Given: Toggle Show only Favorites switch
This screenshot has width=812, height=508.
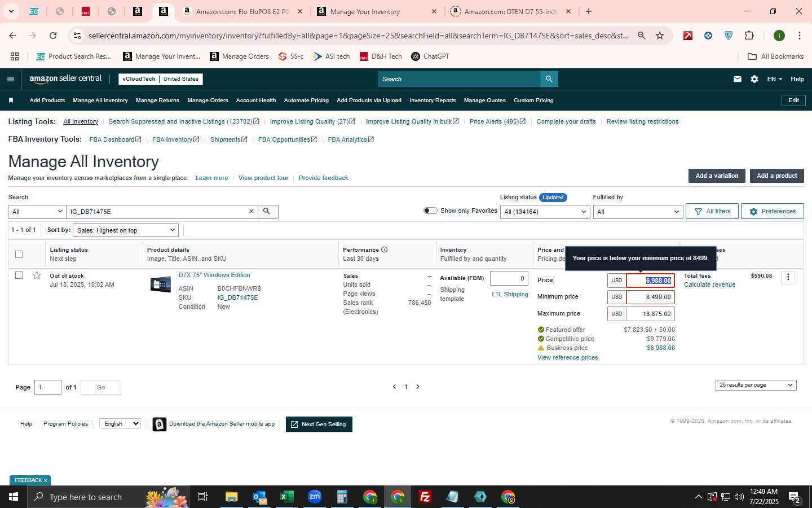Looking at the screenshot, I should click(430, 211).
